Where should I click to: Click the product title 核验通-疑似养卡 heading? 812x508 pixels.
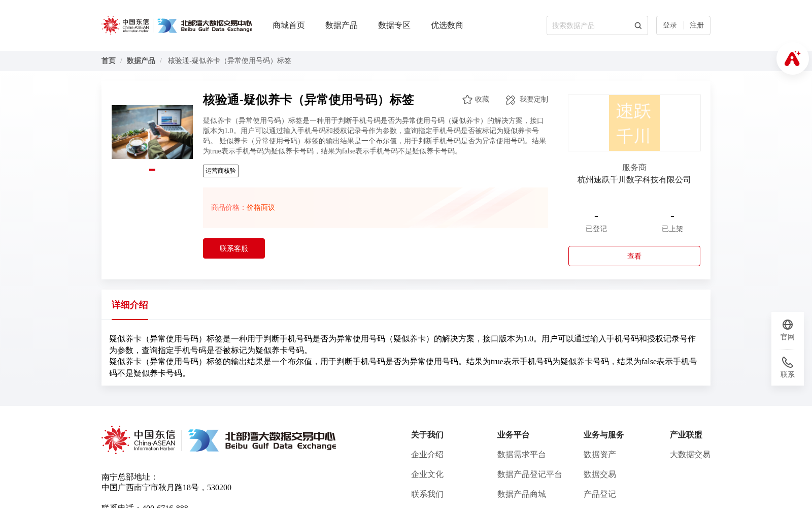(309, 100)
